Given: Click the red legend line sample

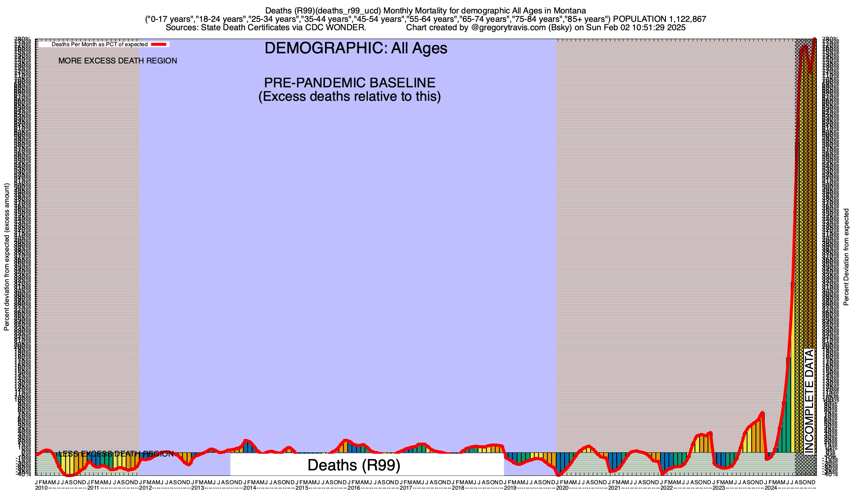Looking at the screenshot, I should (160, 44).
